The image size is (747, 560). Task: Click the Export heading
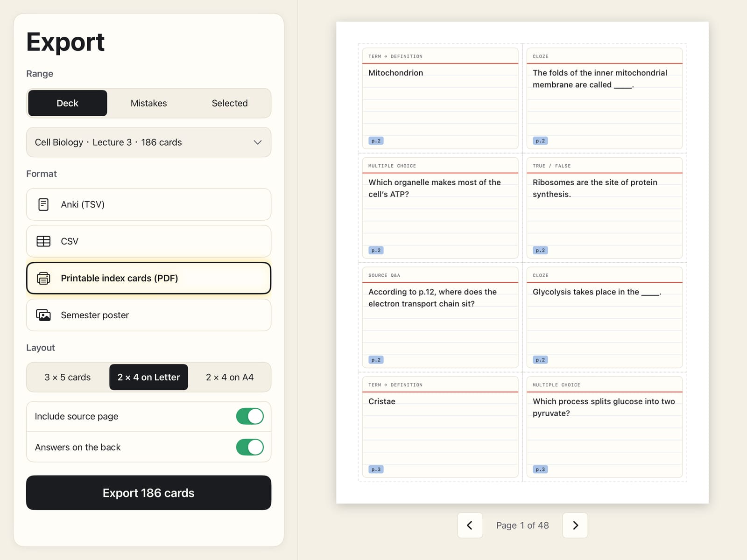(x=65, y=42)
